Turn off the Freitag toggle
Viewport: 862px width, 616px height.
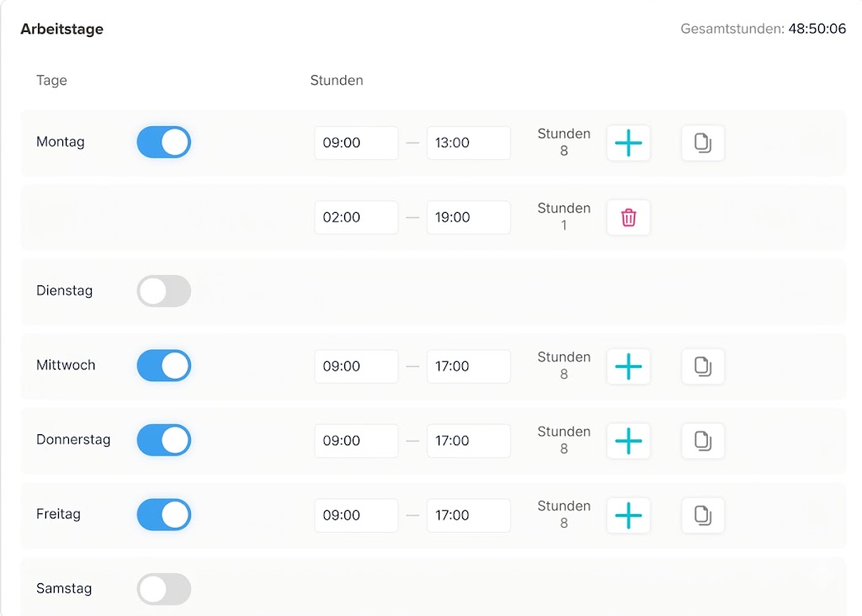pos(164,515)
